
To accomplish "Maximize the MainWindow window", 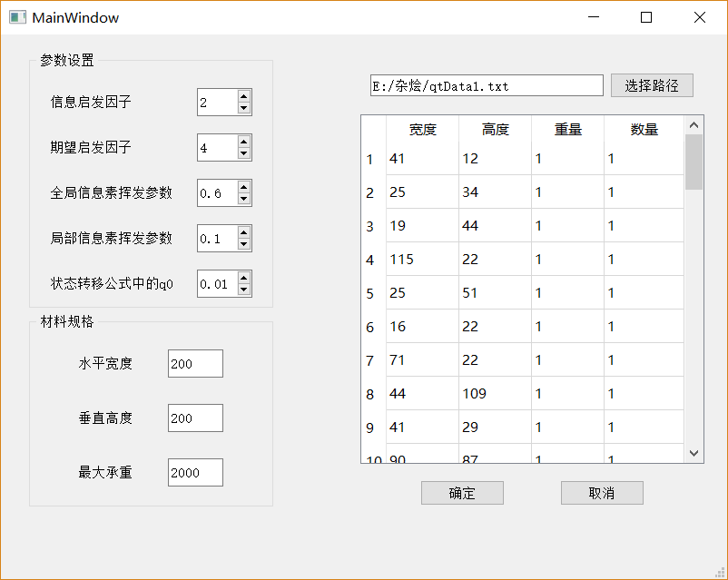I will click(x=645, y=17).
